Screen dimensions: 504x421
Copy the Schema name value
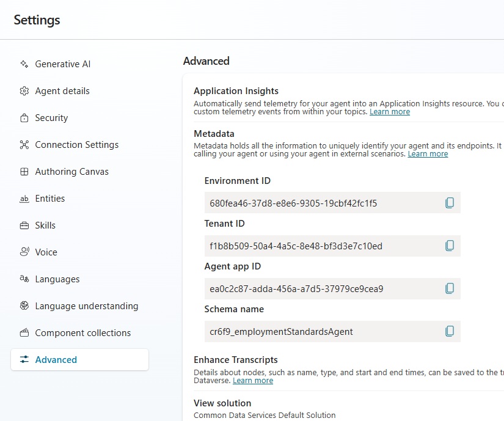tap(450, 331)
